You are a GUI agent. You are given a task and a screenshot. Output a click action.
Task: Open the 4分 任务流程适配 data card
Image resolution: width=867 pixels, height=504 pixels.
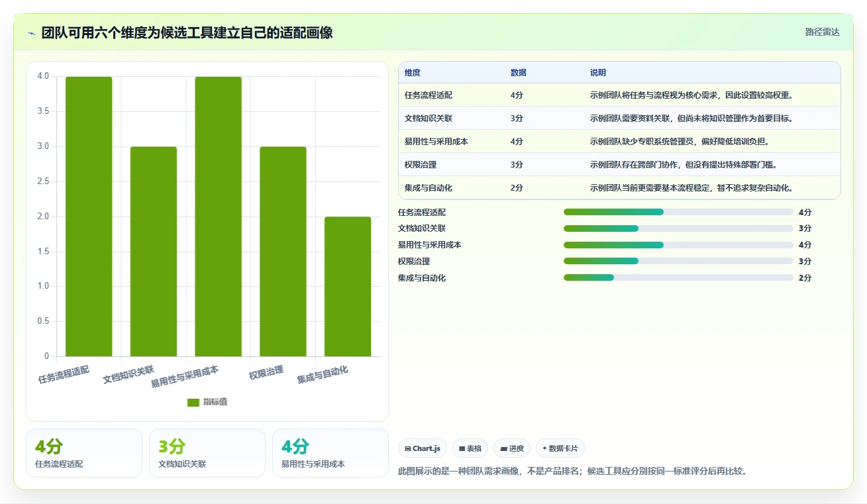84,453
